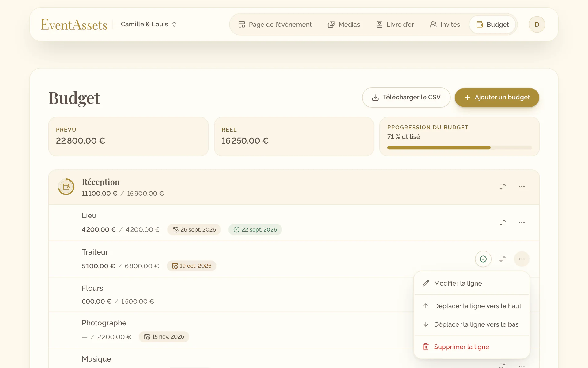Click the 22 sept. 2026 paid date badge
The height and width of the screenshot is (368, 588).
(255, 230)
